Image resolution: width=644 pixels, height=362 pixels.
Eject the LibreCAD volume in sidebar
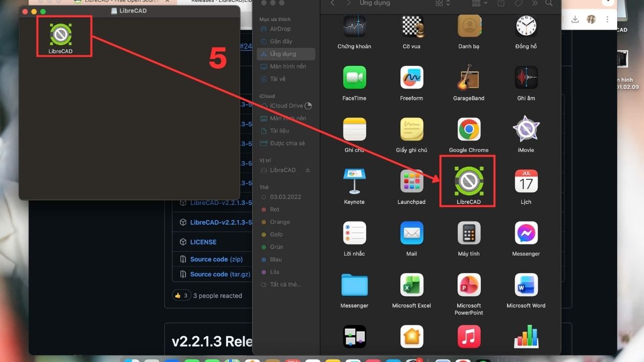pyautogui.click(x=308, y=171)
